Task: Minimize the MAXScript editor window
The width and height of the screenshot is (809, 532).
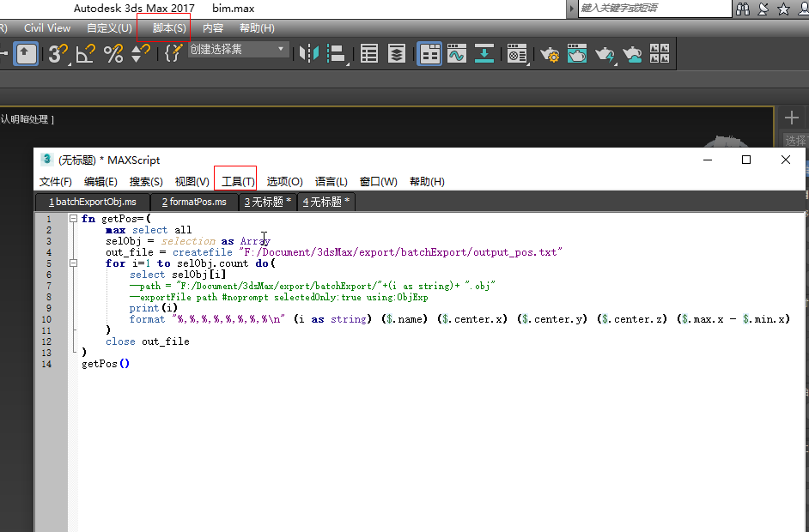Action: pos(708,160)
